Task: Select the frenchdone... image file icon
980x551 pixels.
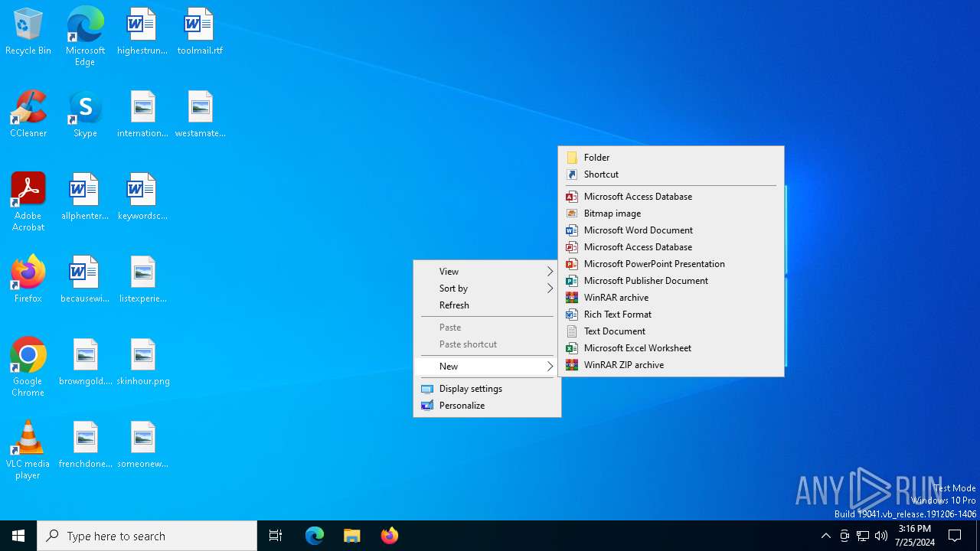Action: click(x=85, y=445)
